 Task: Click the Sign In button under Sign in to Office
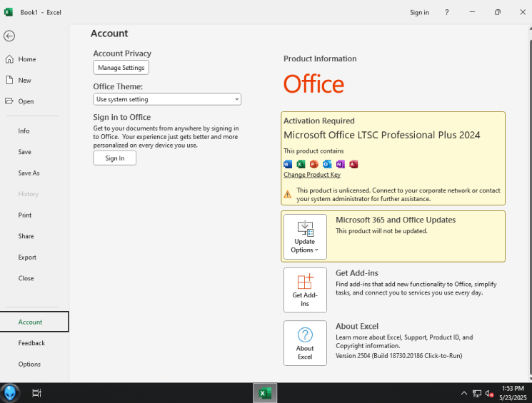pos(115,158)
